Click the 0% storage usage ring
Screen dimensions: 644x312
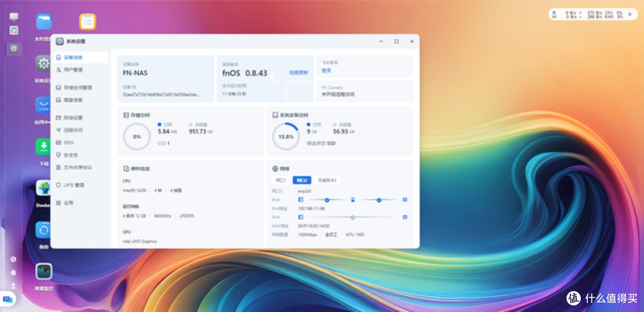pyautogui.click(x=137, y=137)
